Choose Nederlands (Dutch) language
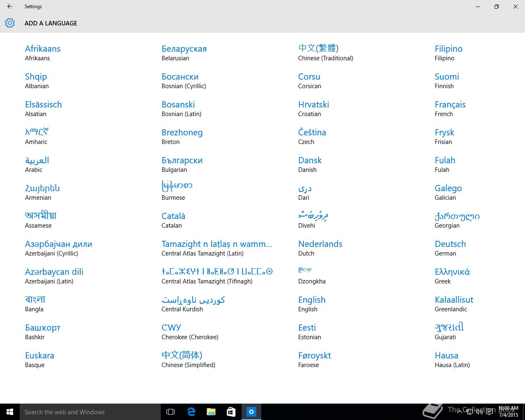The width and height of the screenshot is (525, 420). (320, 248)
